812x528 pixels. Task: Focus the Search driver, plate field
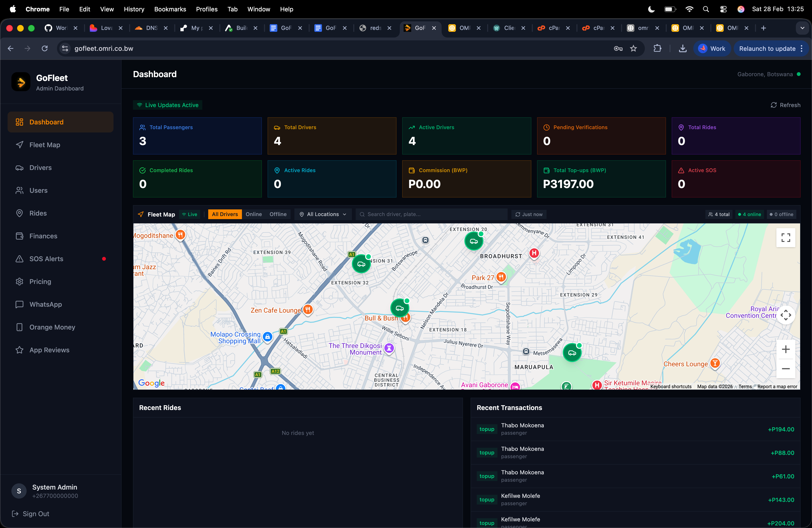(x=432, y=214)
